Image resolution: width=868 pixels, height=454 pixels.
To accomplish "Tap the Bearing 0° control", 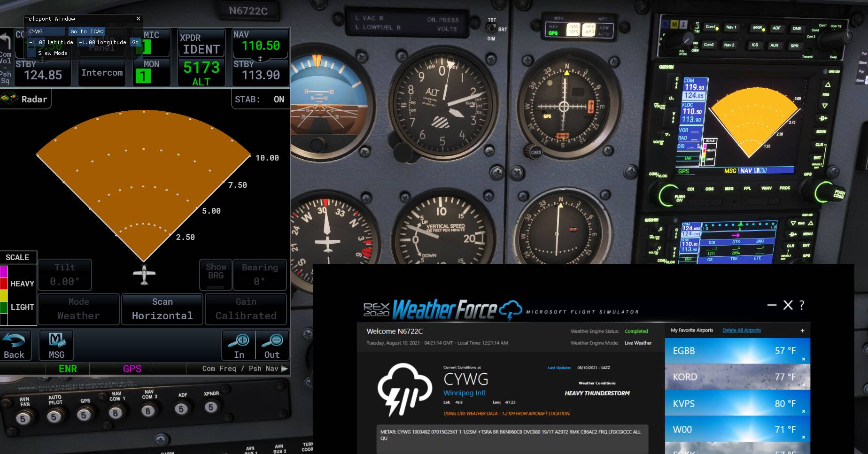I will tap(260, 275).
